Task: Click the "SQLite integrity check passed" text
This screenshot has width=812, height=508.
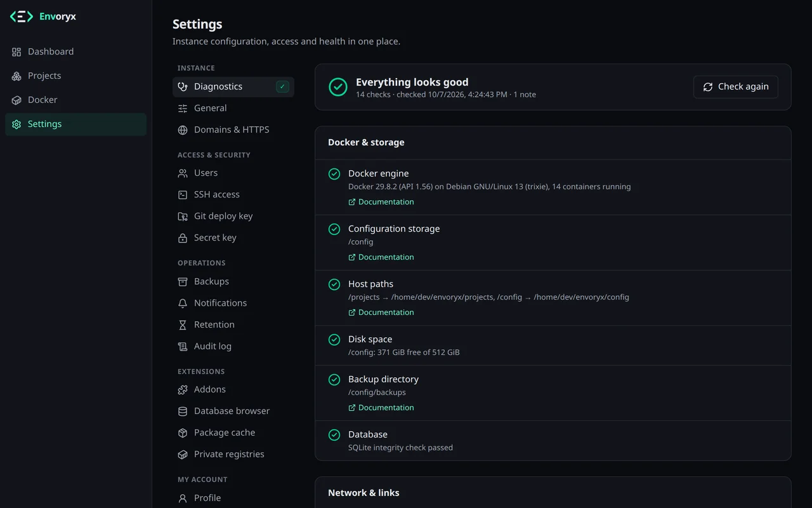Action: 400,448
